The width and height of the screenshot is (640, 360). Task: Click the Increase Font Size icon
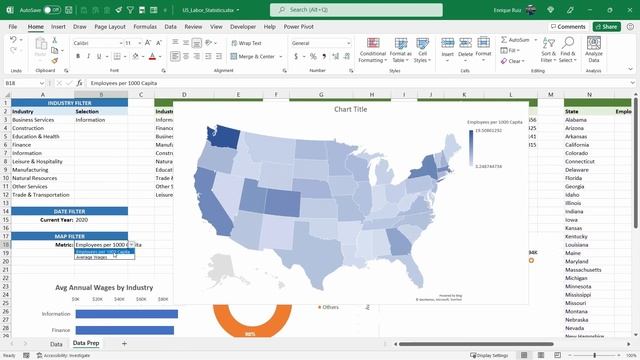click(x=148, y=43)
